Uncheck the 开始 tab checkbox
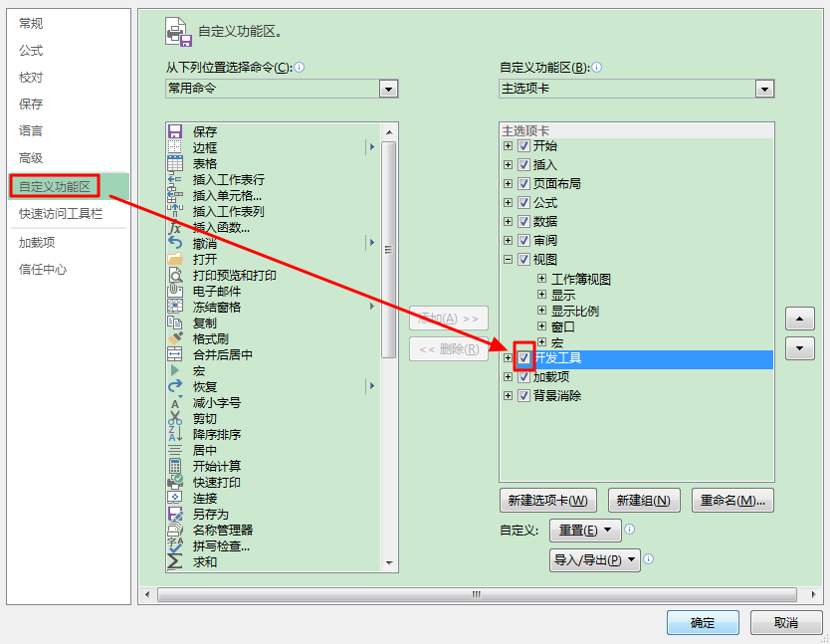Viewport: 830px width, 644px height. tap(523, 145)
